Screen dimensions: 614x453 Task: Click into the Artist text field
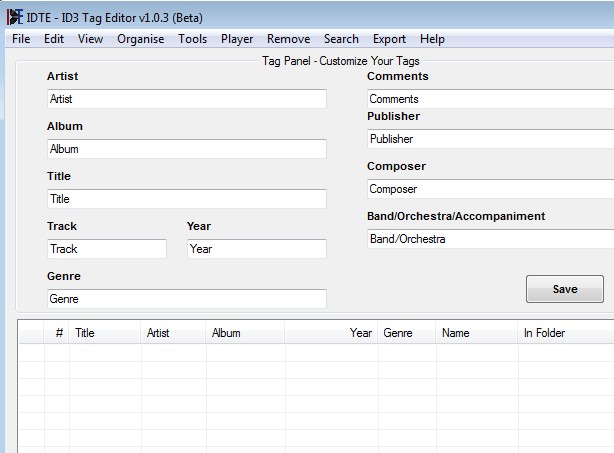tap(186, 99)
